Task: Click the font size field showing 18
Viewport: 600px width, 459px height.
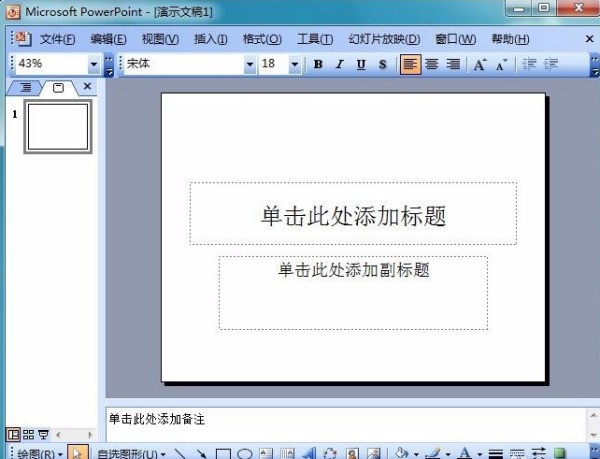Action: click(x=274, y=64)
